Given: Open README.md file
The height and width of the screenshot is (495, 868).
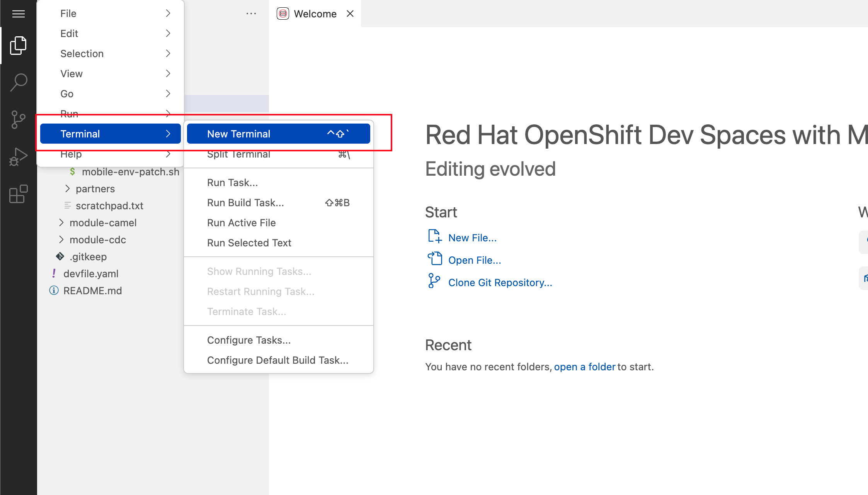Looking at the screenshot, I should click(x=92, y=291).
